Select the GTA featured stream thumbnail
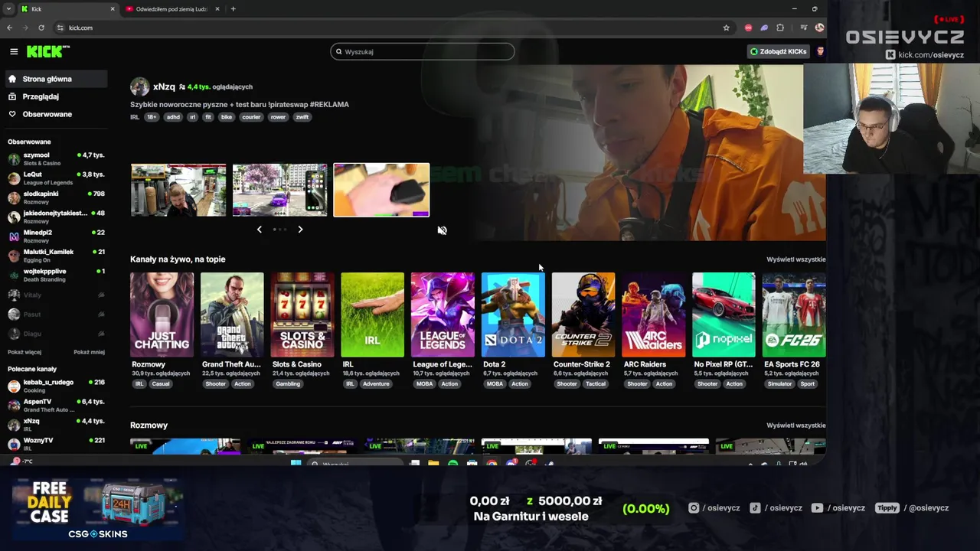This screenshot has height=551, width=980. [279, 190]
